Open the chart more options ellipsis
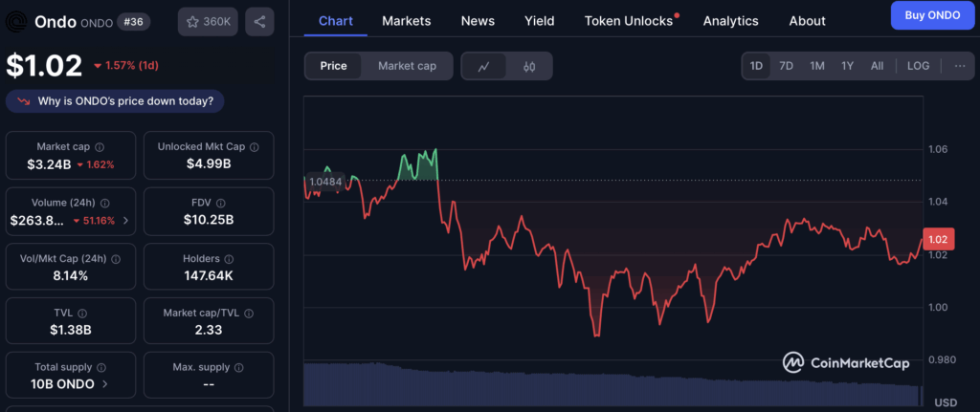 [x=960, y=66]
